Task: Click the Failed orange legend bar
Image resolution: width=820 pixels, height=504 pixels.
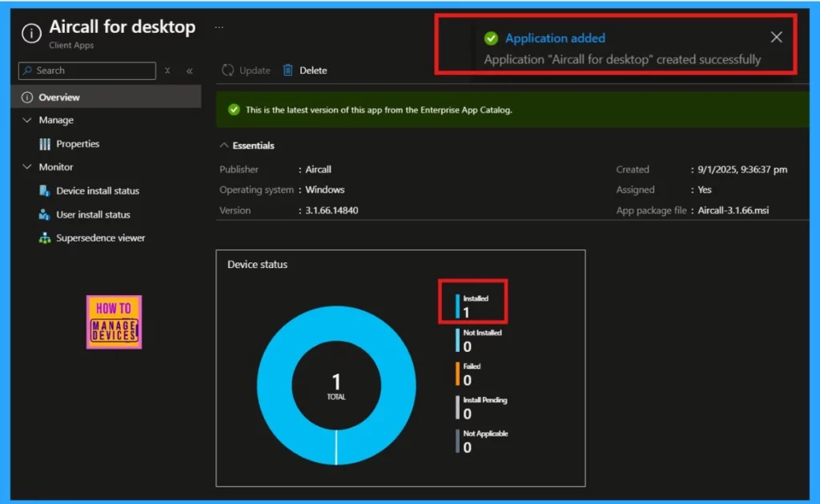Action: (x=457, y=374)
